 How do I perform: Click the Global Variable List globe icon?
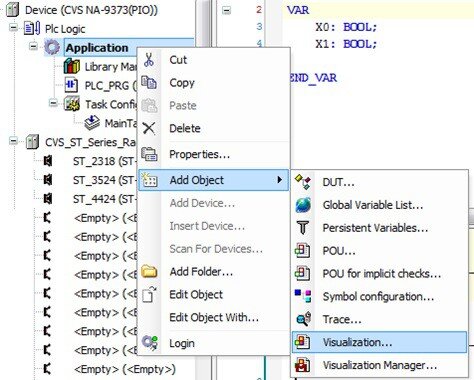pyautogui.click(x=303, y=205)
